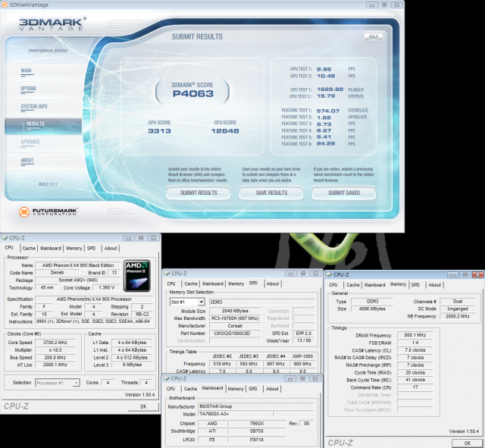The image size is (485, 448).
Task: Select CPU tab in CPU-Z Memory window
Action: 333,285
